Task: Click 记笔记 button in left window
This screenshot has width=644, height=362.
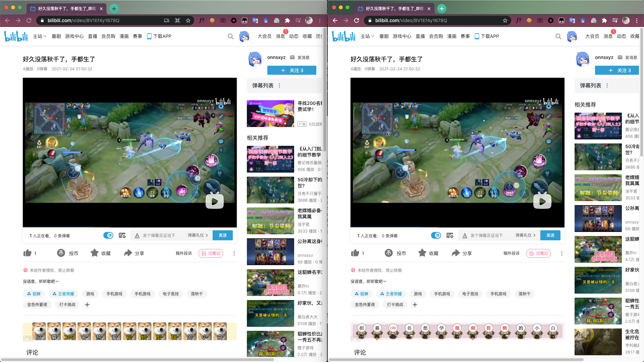Action: (x=211, y=253)
